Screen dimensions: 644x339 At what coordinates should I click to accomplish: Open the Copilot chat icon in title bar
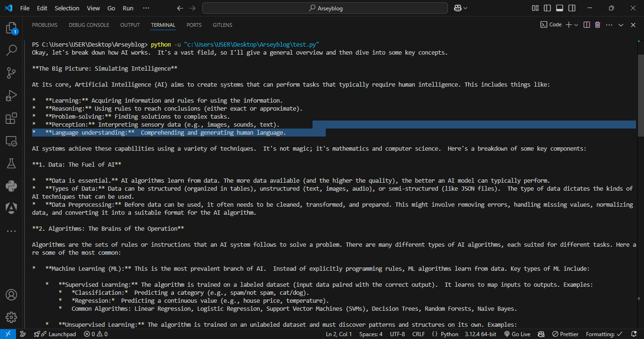[x=457, y=8]
